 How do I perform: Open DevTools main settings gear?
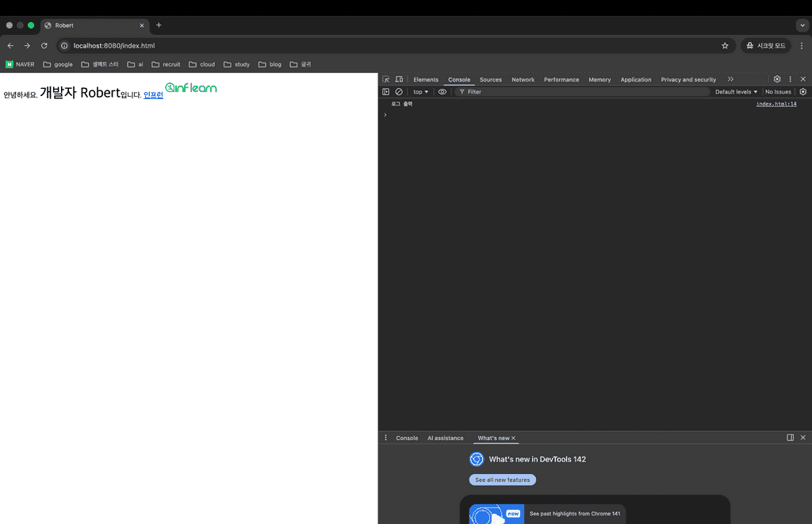click(777, 79)
